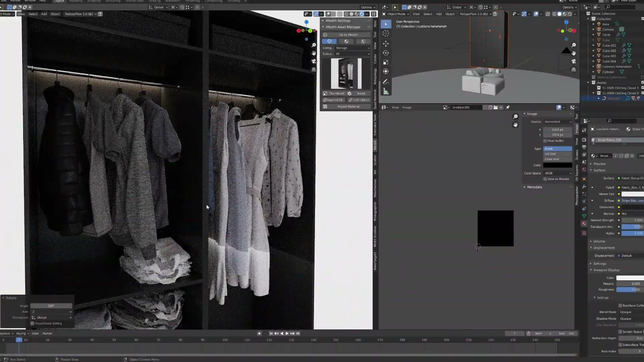This screenshot has width=644, height=362.
Task: Select the Measure tool in right viewport
Action: click(386, 92)
